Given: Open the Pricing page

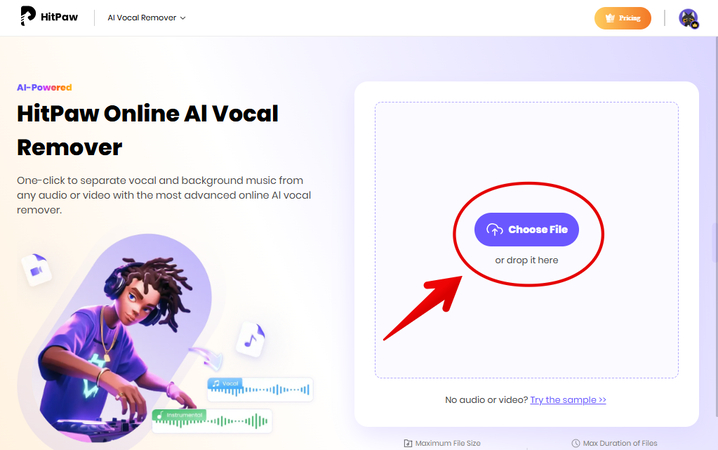Looking at the screenshot, I should (x=623, y=18).
